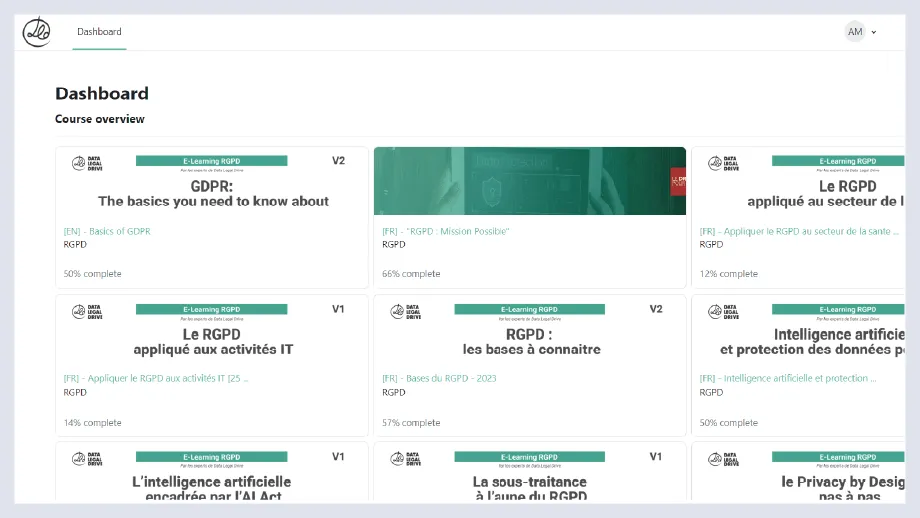Click the Le RGPD secteur santé course banner

(799, 181)
